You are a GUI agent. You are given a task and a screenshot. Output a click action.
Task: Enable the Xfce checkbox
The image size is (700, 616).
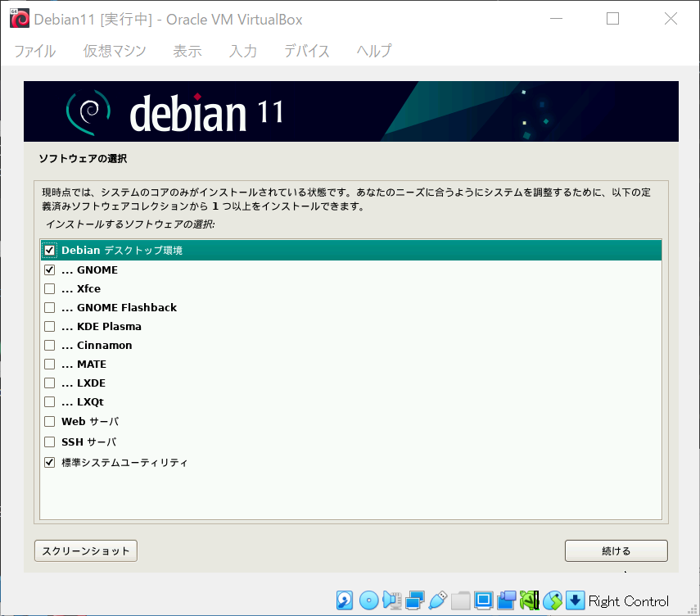point(50,288)
